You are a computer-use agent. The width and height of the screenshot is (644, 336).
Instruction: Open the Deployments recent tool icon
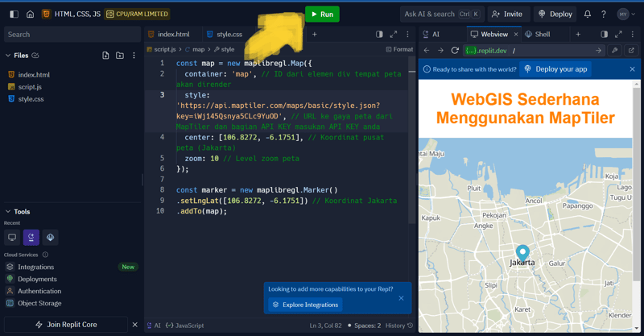50,238
